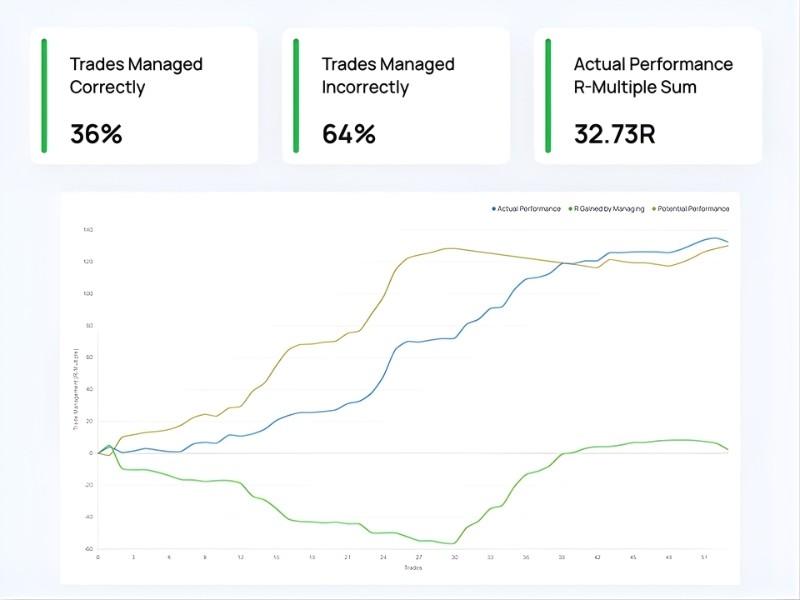Click the green bar on Trades Managed Correctly card
Viewport: 800px width, 600px height.
pos(44,96)
